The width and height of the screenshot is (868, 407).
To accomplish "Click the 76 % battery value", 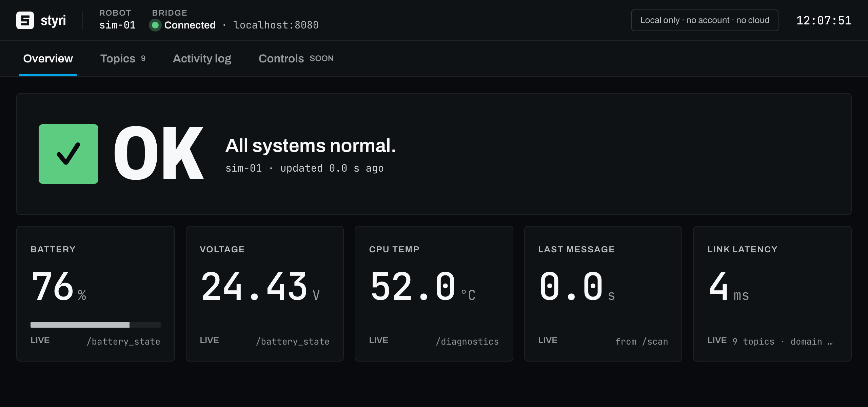I will [x=59, y=287].
